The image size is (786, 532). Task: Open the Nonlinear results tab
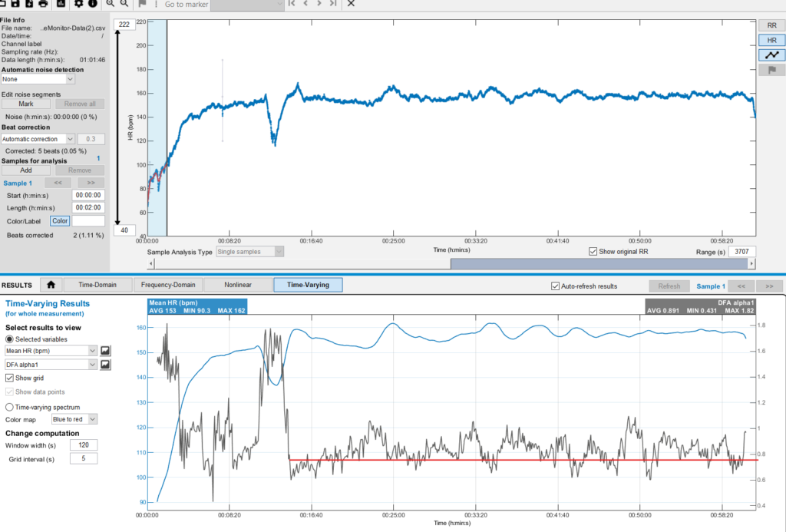click(x=236, y=284)
